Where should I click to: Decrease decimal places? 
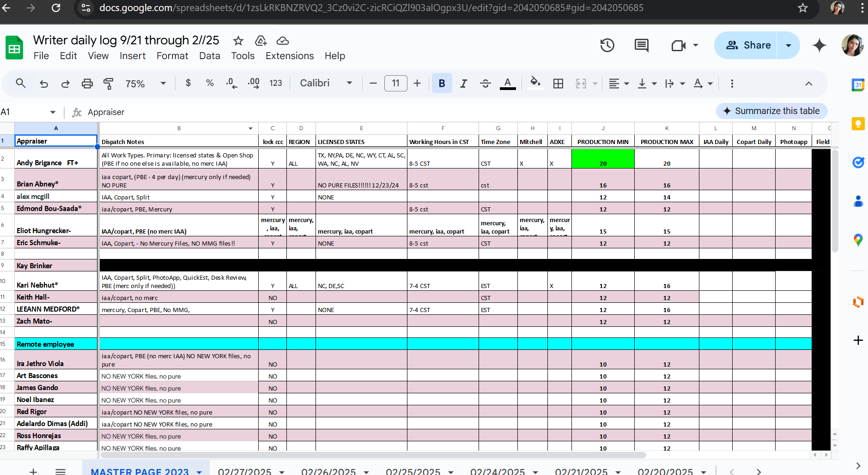[x=231, y=83]
